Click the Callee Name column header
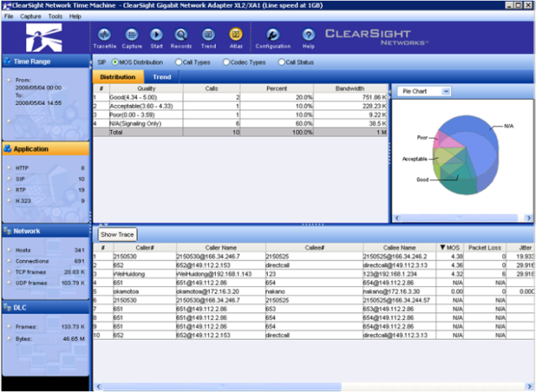 (x=399, y=247)
